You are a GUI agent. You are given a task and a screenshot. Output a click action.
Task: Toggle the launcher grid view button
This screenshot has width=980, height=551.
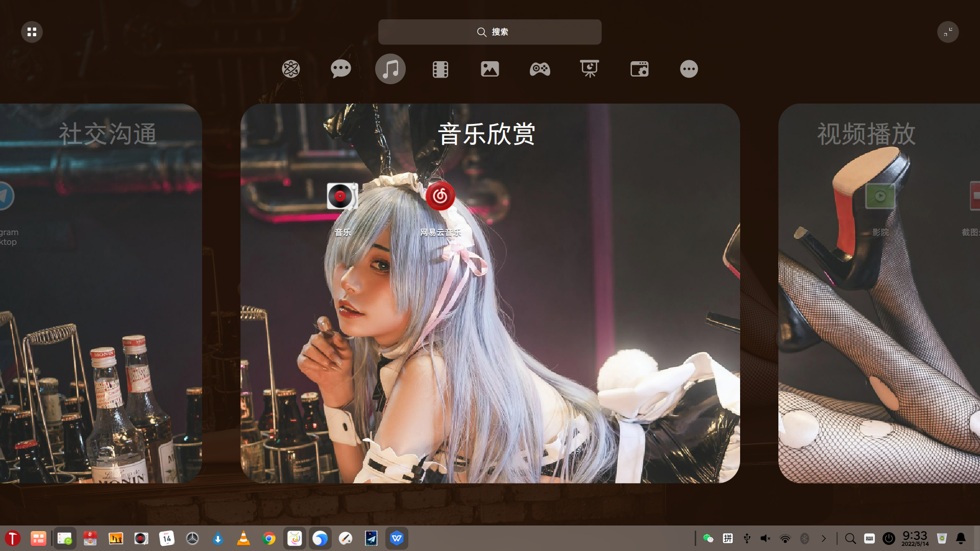(x=32, y=32)
